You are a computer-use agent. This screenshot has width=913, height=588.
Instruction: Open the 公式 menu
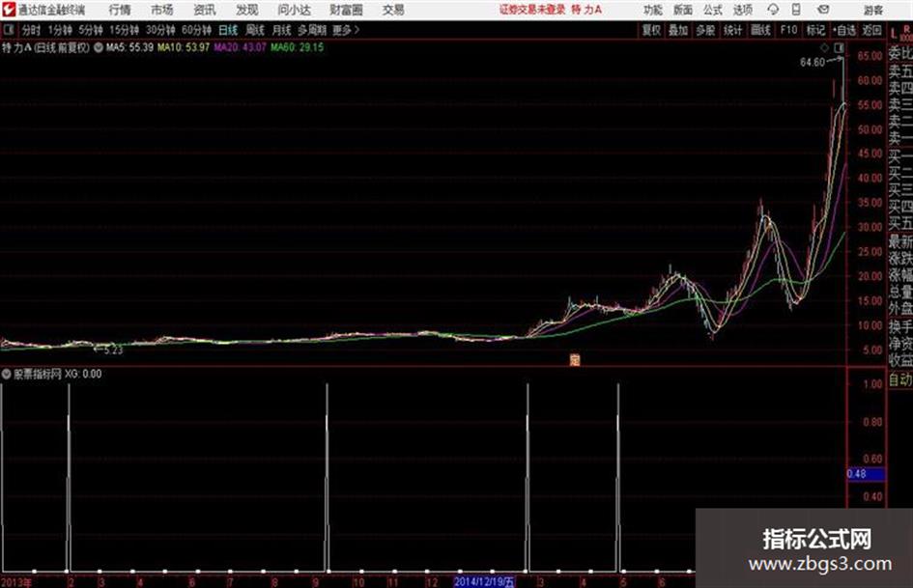pos(712,10)
